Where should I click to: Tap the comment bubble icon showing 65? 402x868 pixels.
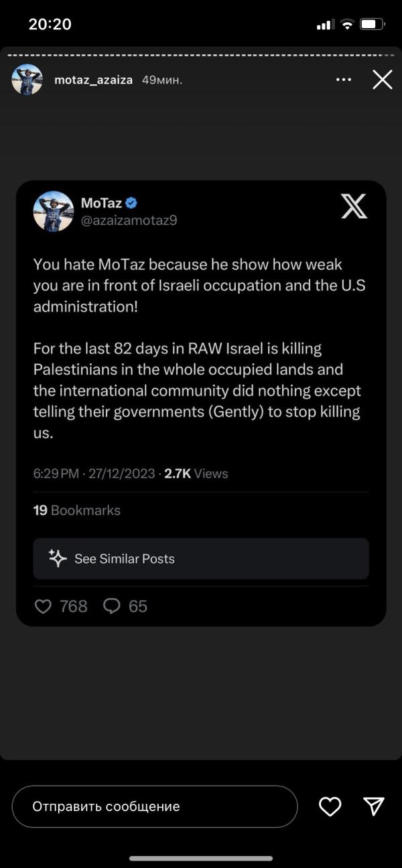click(112, 606)
